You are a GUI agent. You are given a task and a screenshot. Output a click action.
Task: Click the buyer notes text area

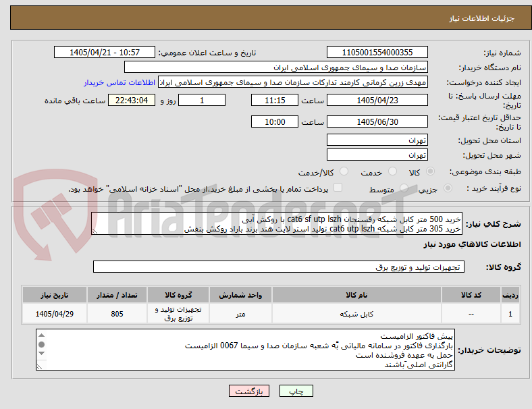(245, 350)
